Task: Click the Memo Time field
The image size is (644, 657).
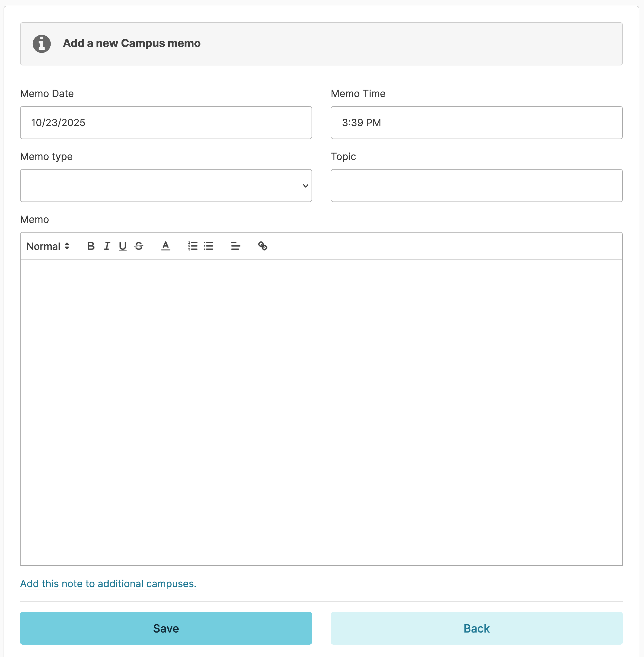Action: pyautogui.click(x=476, y=123)
